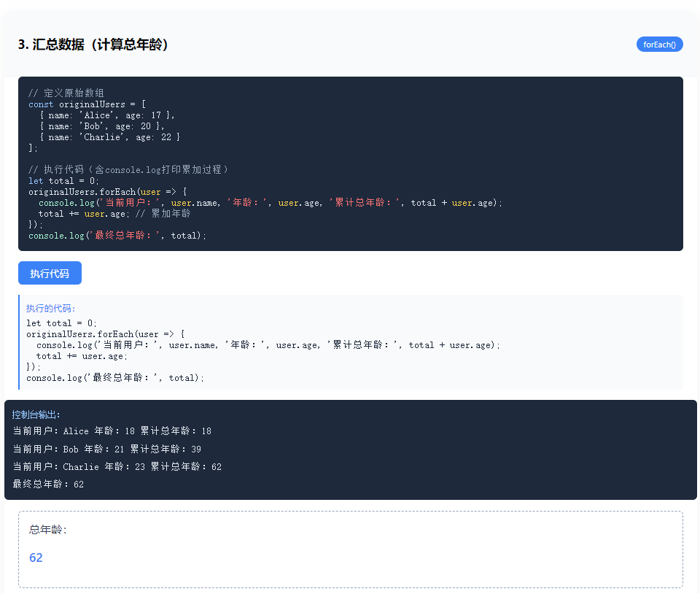This screenshot has height=594, width=700.
Task: Click the 控制台输出: label
Action: (x=36, y=414)
